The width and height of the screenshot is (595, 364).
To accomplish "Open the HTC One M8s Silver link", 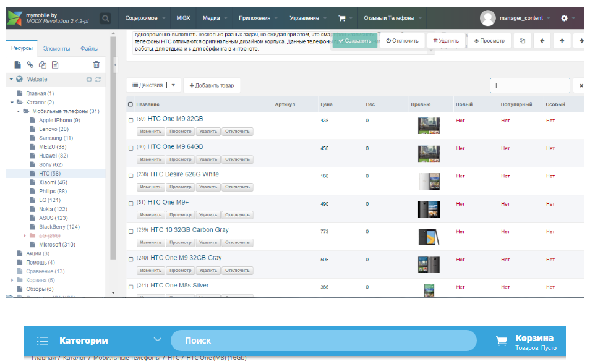I will point(179,285).
